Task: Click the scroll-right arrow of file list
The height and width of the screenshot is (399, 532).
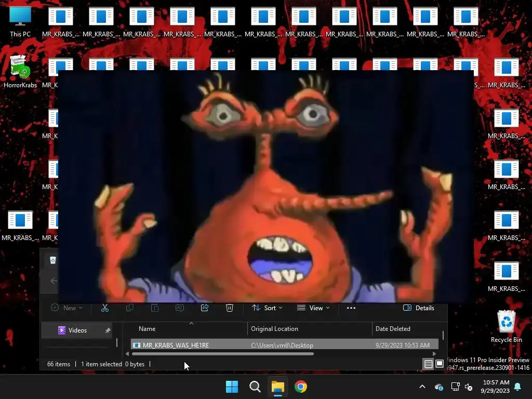Action: click(434, 354)
